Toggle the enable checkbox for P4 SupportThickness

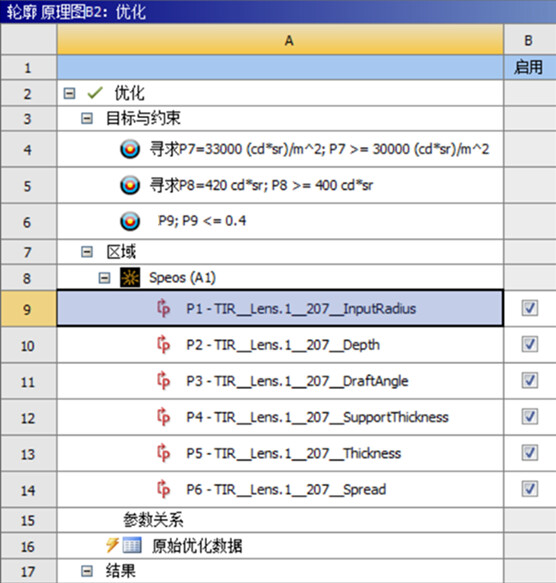tap(530, 416)
